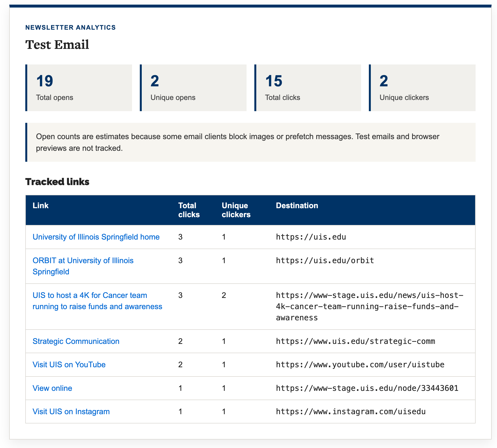Click unique clickers value 2 in 4K Cancer row
Screen dimensions: 497x448
(224, 295)
